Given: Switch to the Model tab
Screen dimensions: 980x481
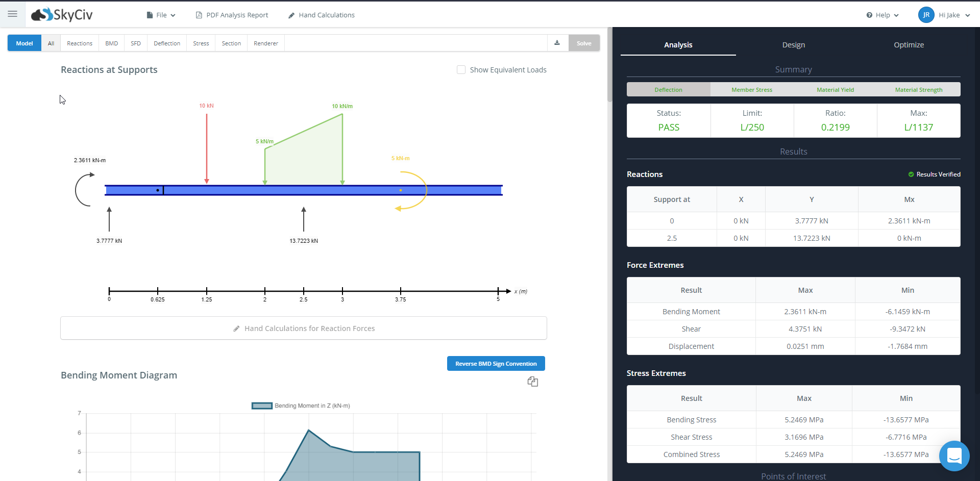Looking at the screenshot, I should (24, 43).
